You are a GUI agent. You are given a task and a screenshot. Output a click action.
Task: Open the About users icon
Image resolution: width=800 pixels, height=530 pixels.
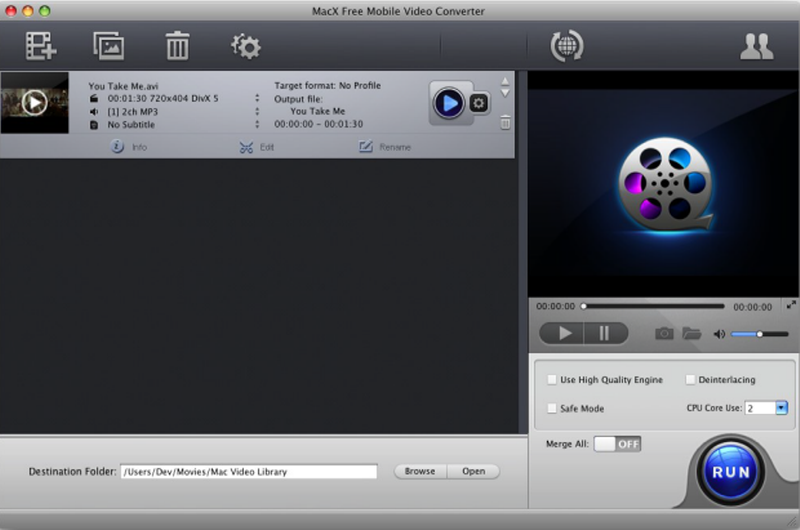click(757, 46)
